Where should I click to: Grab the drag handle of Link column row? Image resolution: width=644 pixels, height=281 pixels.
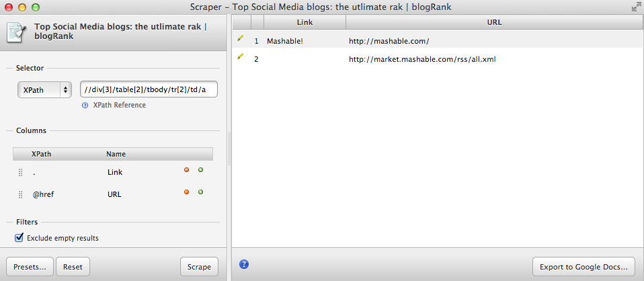point(20,173)
